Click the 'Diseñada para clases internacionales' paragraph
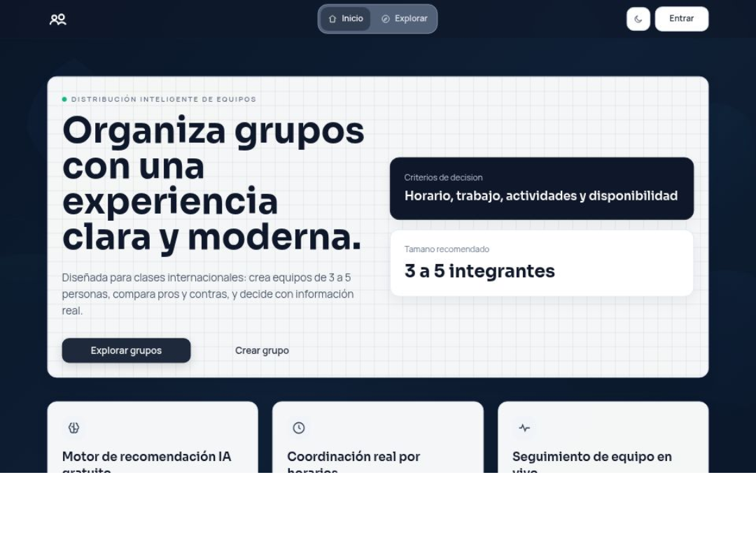This screenshot has width=756, height=559. pos(208,294)
